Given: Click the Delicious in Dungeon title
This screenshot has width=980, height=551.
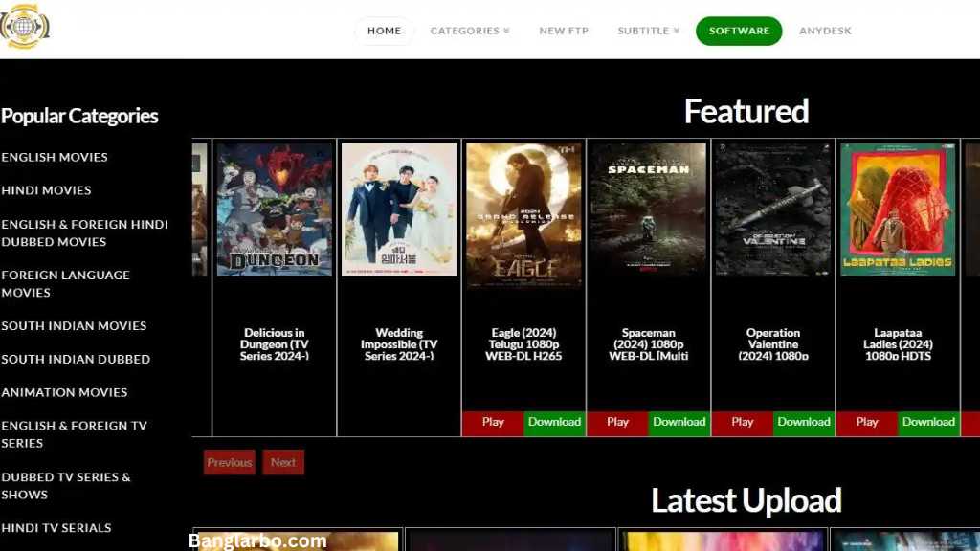Looking at the screenshot, I should coord(275,344).
